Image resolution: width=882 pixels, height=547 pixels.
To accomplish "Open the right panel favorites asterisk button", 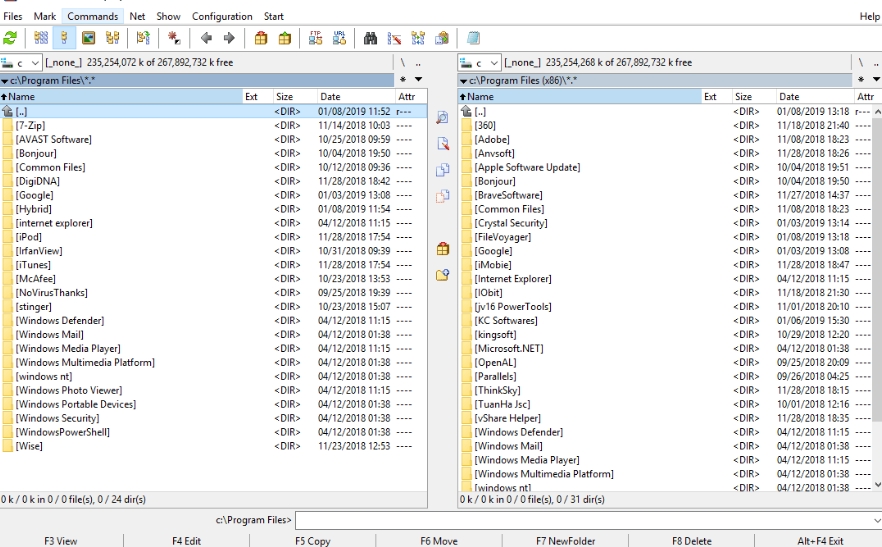I will (x=861, y=79).
